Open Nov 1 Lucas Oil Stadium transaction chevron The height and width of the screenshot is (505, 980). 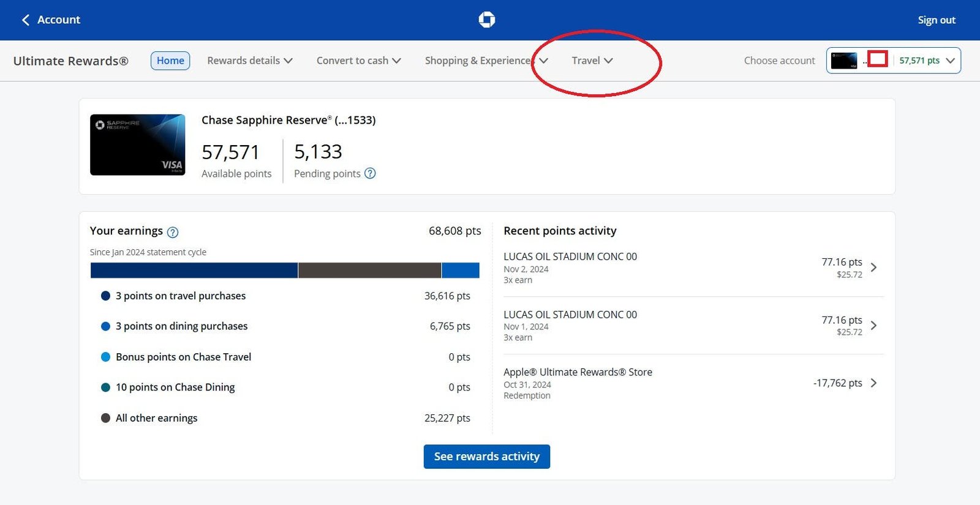pyautogui.click(x=874, y=326)
